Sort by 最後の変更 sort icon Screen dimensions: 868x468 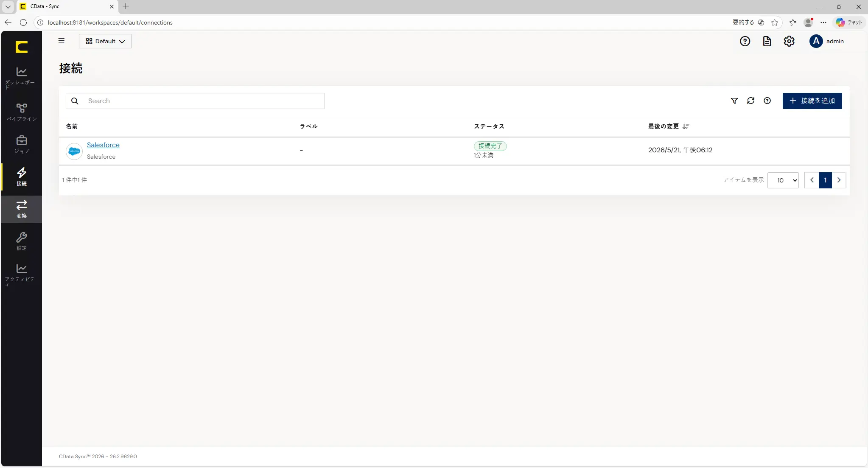pyautogui.click(x=686, y=126)
